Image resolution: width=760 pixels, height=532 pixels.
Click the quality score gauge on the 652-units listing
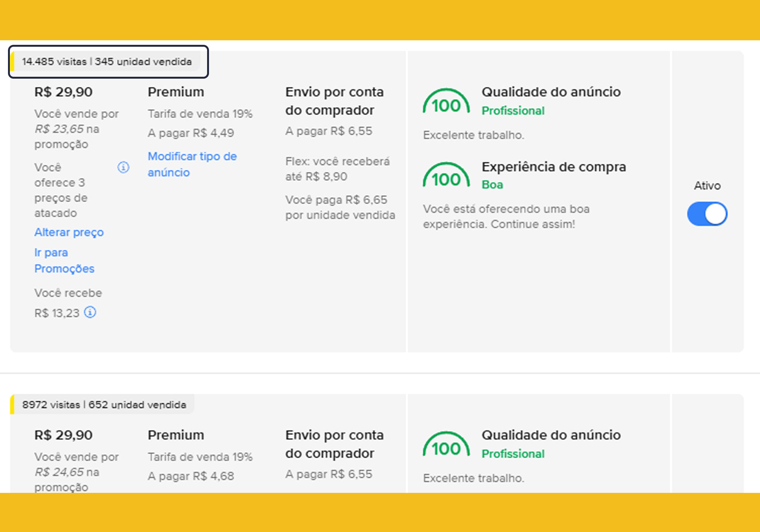446,445
